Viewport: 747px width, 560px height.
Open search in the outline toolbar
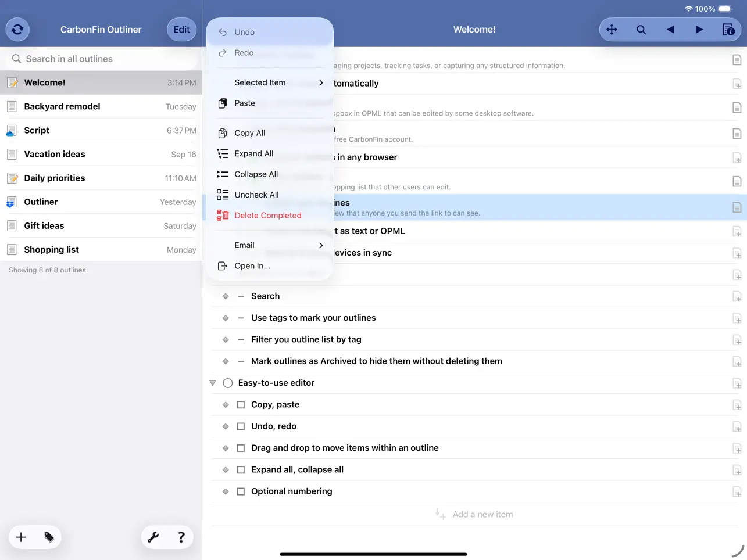[x=641, y=29]
